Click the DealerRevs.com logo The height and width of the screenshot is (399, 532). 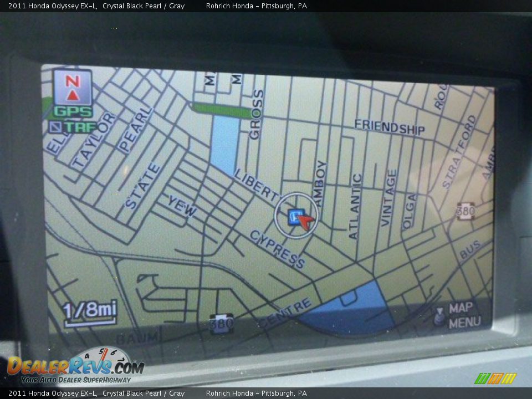point(75,366)
